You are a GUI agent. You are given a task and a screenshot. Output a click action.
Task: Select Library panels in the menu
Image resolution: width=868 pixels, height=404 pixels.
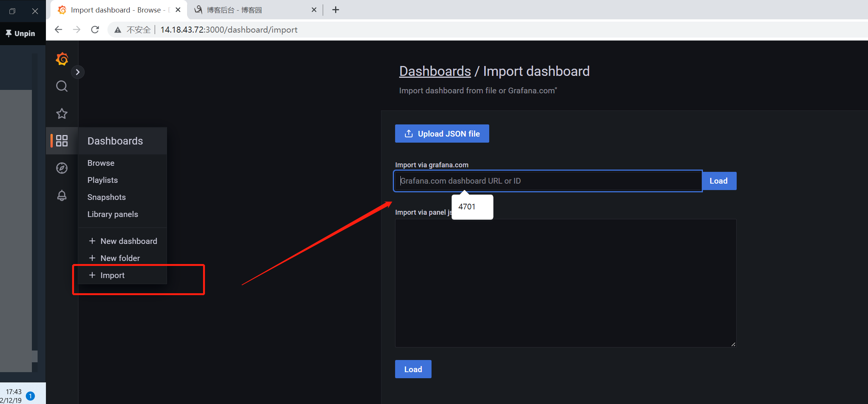click(112, 214)
